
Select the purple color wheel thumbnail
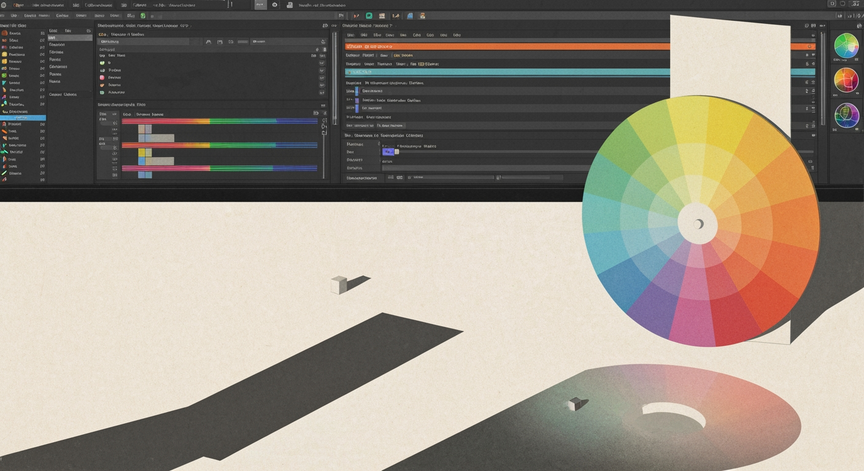click(846, 116)
